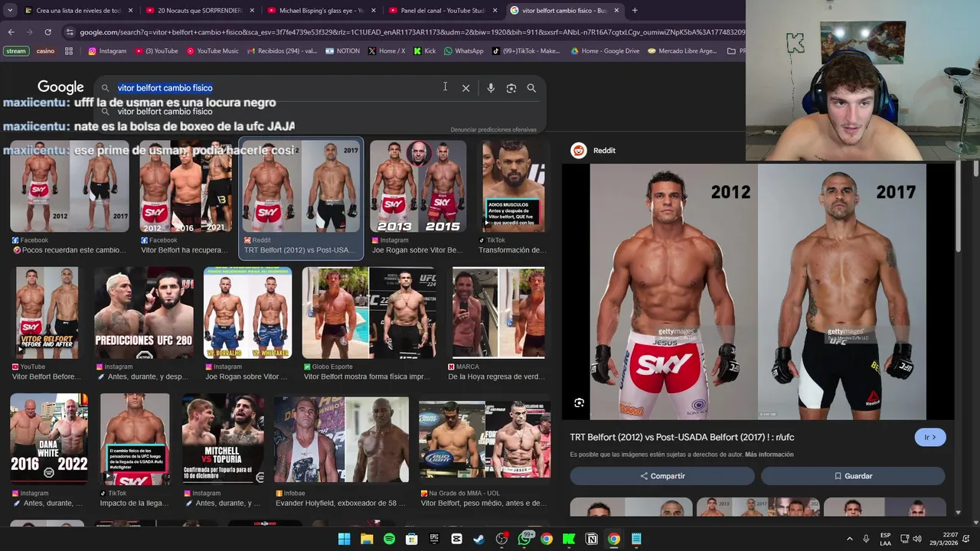
Task: Switch to Michael Bisping's glass eye tab
Action: point(320,11)
